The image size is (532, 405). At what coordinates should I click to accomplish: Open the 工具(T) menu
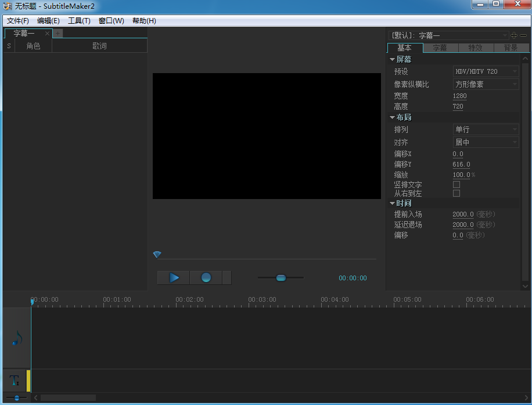[79, 21]
